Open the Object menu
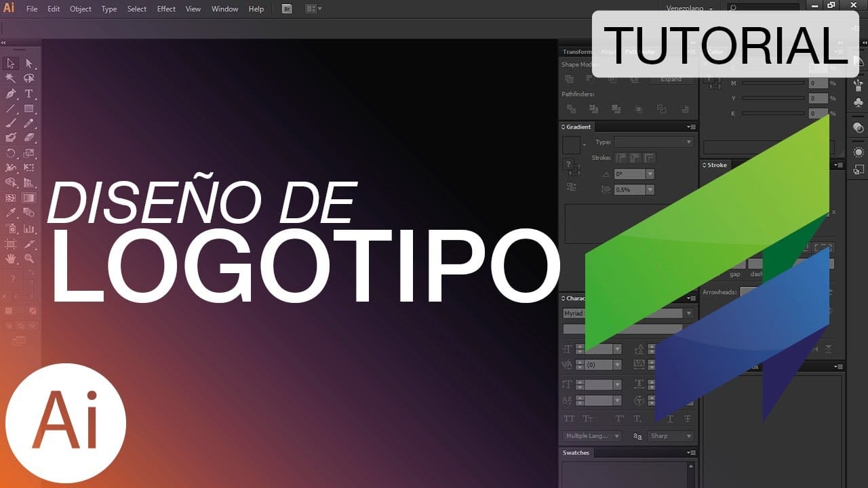This screenshot has height=488, width=868. [81, 9]
